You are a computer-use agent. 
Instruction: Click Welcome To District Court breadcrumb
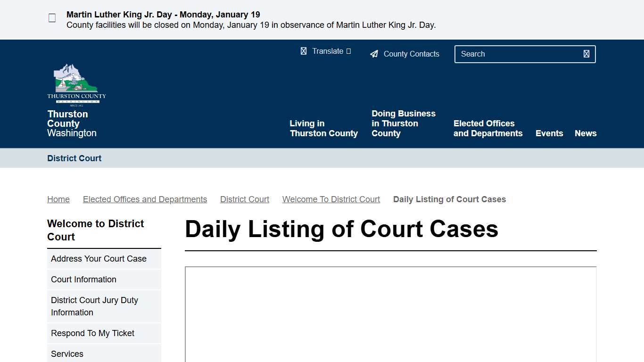(x=331, y=199)
